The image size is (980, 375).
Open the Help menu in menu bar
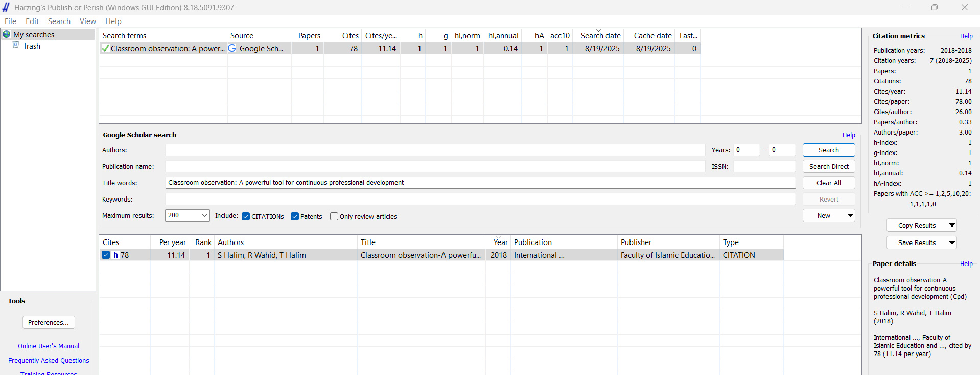pyautogui.click(x=113, y=21)
